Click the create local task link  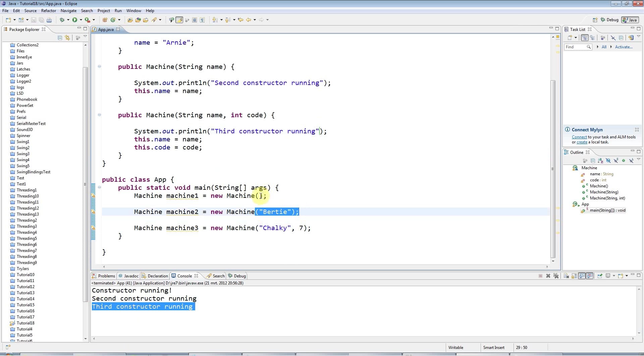coord(582,142)
